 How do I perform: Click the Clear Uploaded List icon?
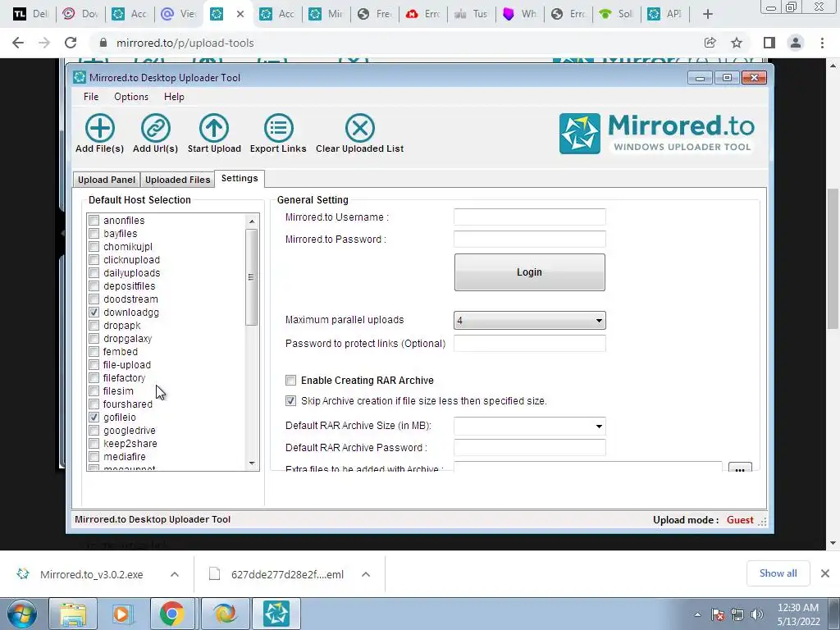click(360, 128)
